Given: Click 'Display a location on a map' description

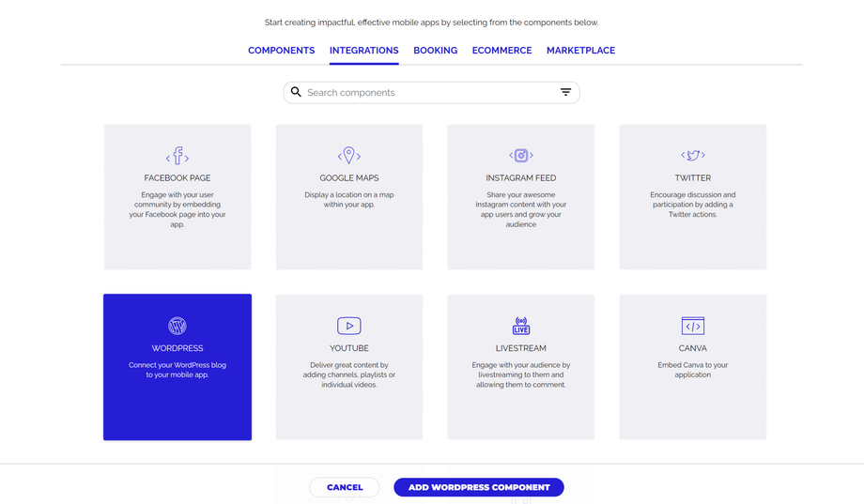Looking at the screenshot, I should pyautogui.click(x=348, y=199).
